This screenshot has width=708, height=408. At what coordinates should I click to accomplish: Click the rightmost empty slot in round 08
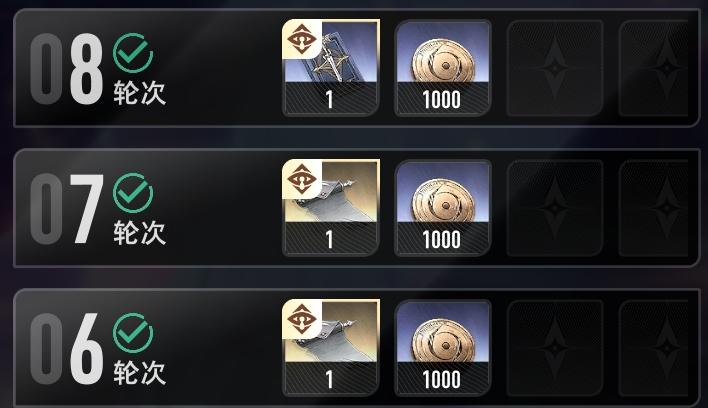click(654, 68)
